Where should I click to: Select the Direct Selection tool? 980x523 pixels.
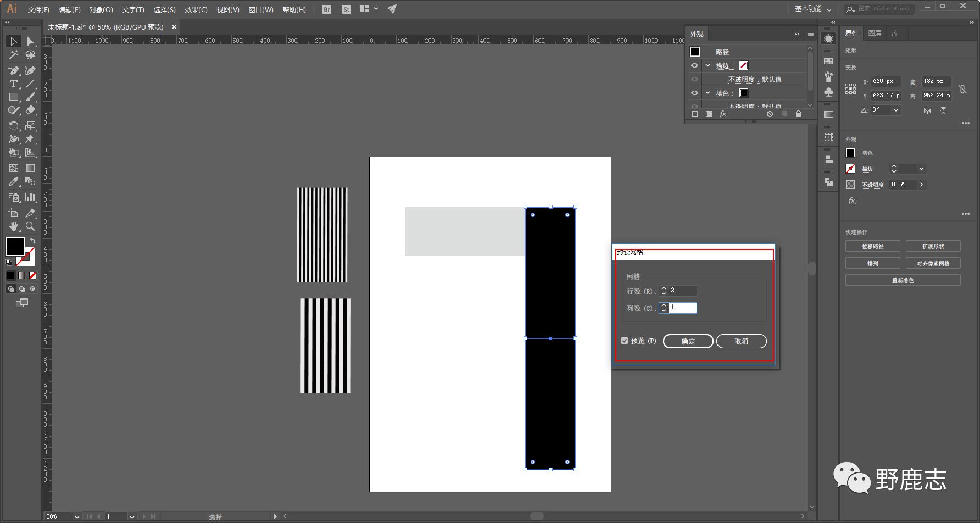pos(30,42)
